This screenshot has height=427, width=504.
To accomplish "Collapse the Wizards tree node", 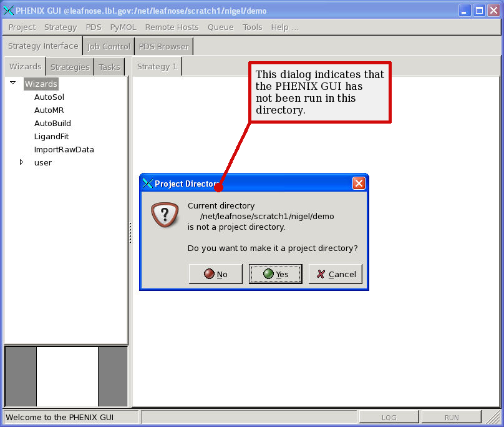I will tap(12, 83).
